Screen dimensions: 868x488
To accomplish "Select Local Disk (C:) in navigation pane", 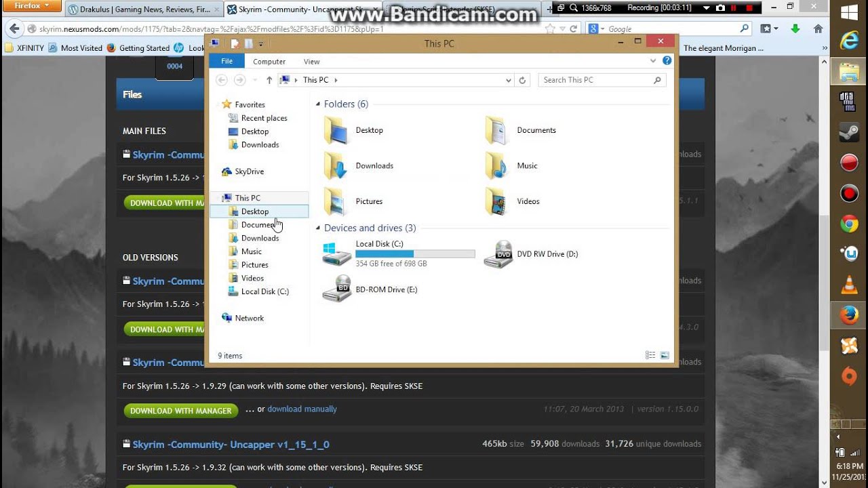I will [258, 291].
